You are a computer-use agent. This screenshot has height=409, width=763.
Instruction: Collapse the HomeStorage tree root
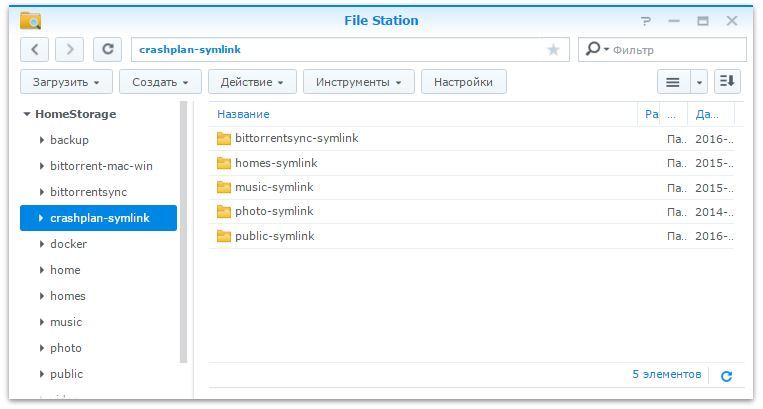coord(27,114)
